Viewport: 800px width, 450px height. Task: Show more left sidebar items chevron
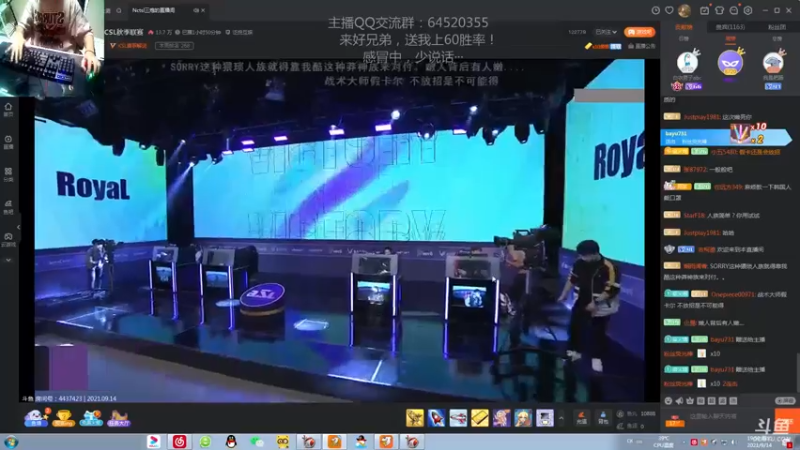point(8,260)
